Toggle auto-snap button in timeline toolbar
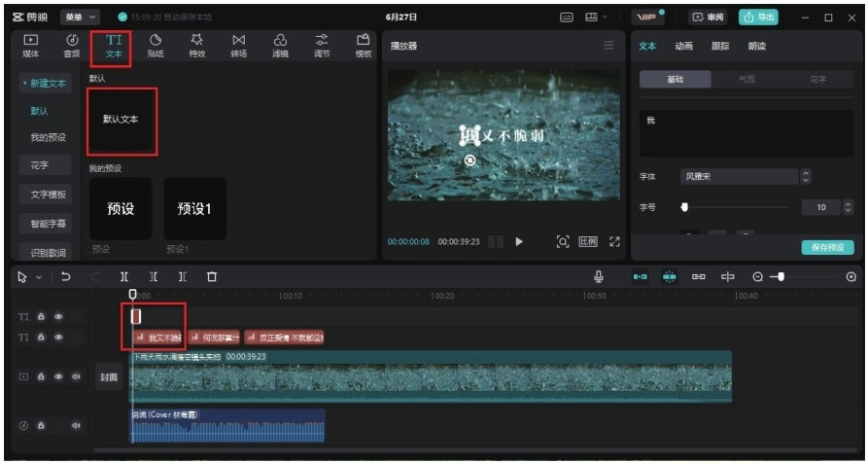 [670, 276]
